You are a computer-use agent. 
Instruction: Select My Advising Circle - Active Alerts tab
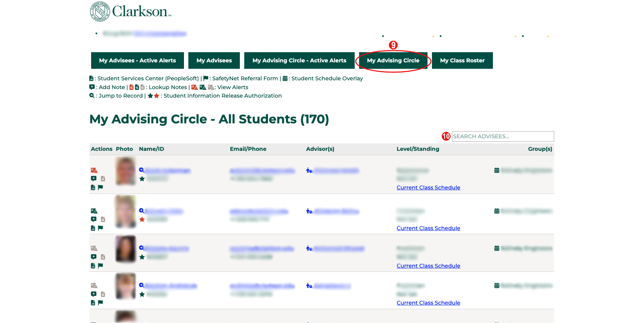pyautogui.click(x=299, y=60)
